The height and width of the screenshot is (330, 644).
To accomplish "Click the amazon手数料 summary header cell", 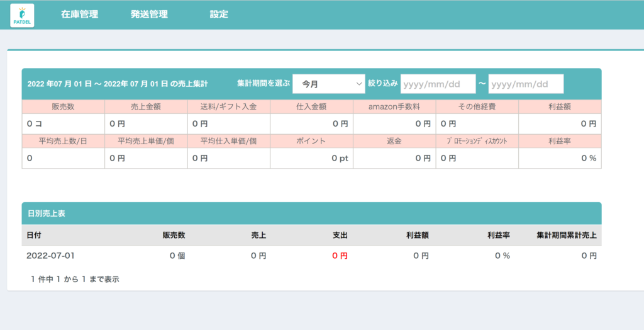I will click(x=394, y=106).
